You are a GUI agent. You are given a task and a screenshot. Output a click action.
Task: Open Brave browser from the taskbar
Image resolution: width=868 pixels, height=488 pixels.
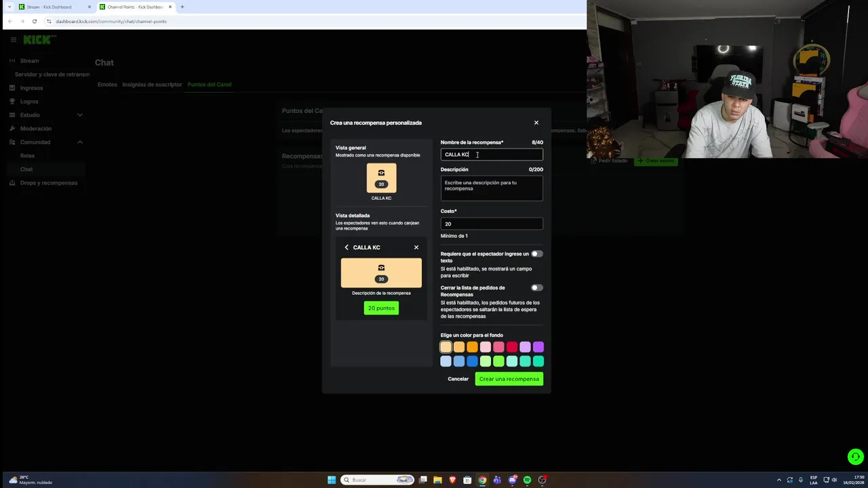452,480
